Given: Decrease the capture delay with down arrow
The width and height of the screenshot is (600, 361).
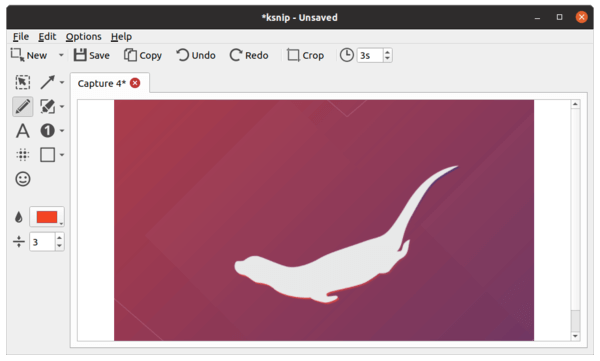Looking at the screenshot, I should [x=387, y=59].
